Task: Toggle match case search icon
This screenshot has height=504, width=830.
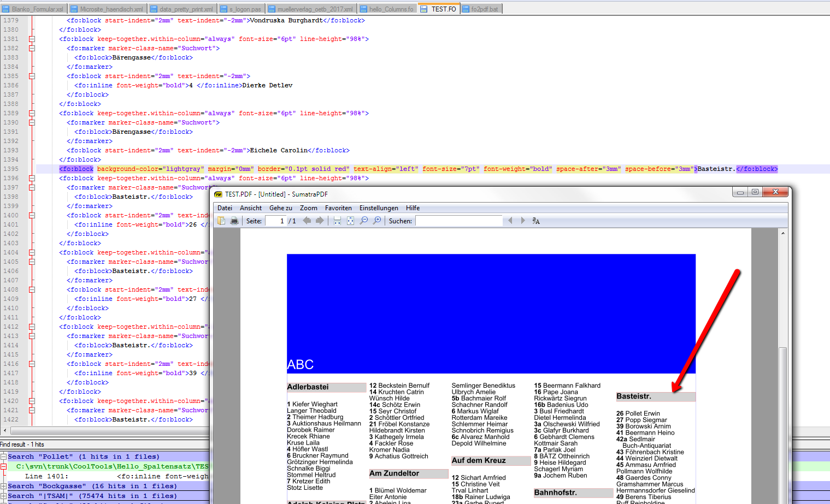Action: [x=536, y=221]
